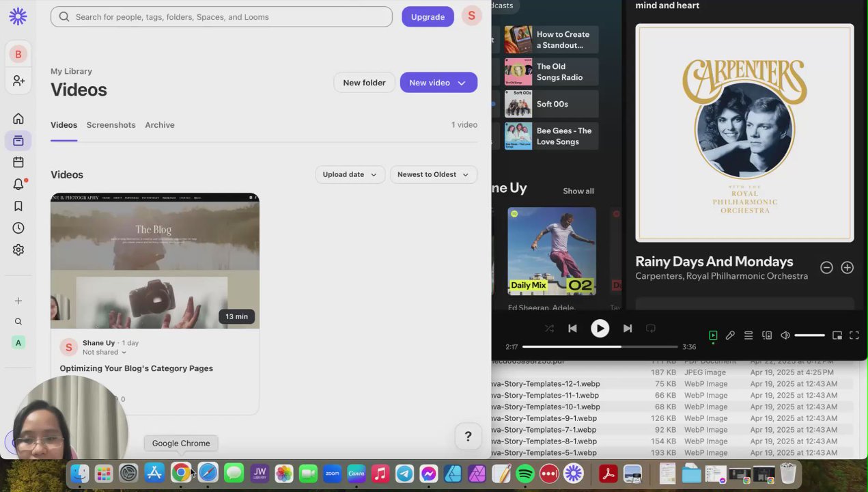The height and width of the screenshot is (492, 868).
Task: Open the History clock icon
Action: 18,228
